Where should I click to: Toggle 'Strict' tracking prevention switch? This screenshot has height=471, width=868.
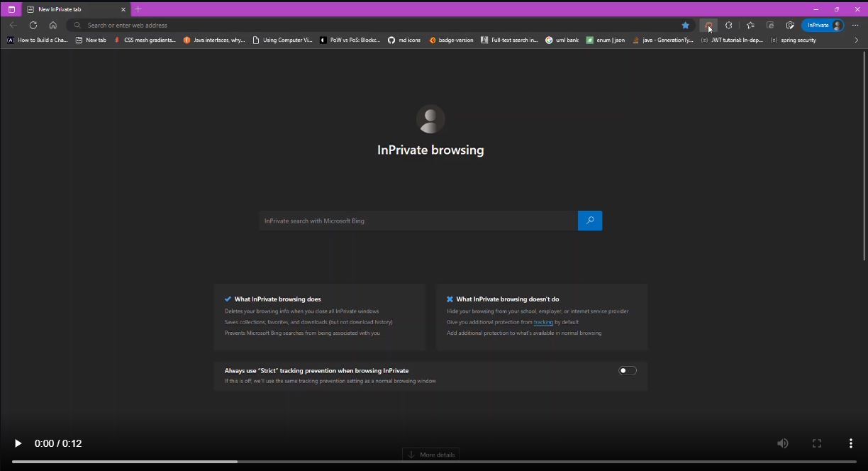628,370
